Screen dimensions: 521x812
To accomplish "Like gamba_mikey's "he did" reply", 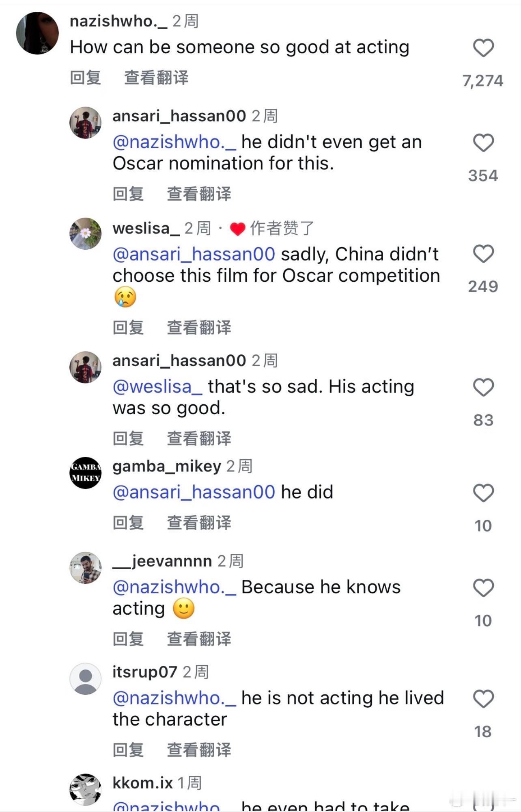I will (x=483, y=493).
